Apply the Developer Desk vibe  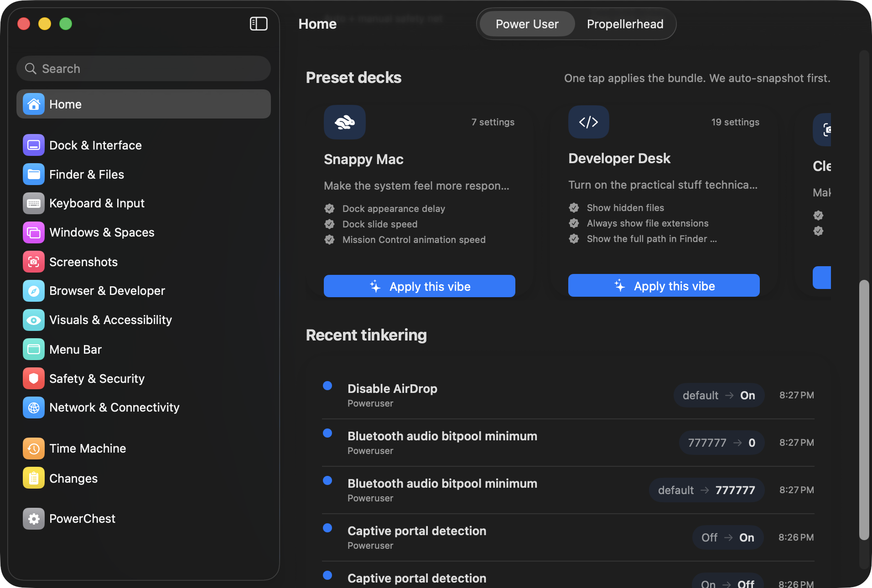point(664,285)
